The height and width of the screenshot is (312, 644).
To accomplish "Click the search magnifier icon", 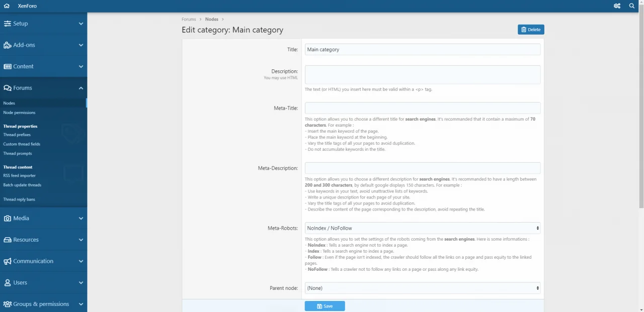I will pos(632,6).
